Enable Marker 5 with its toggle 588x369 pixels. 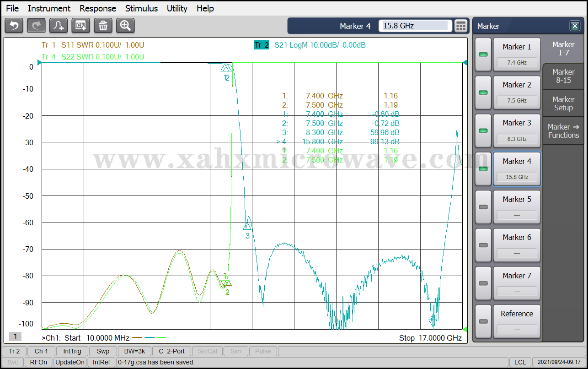click(x=483, y=207)
